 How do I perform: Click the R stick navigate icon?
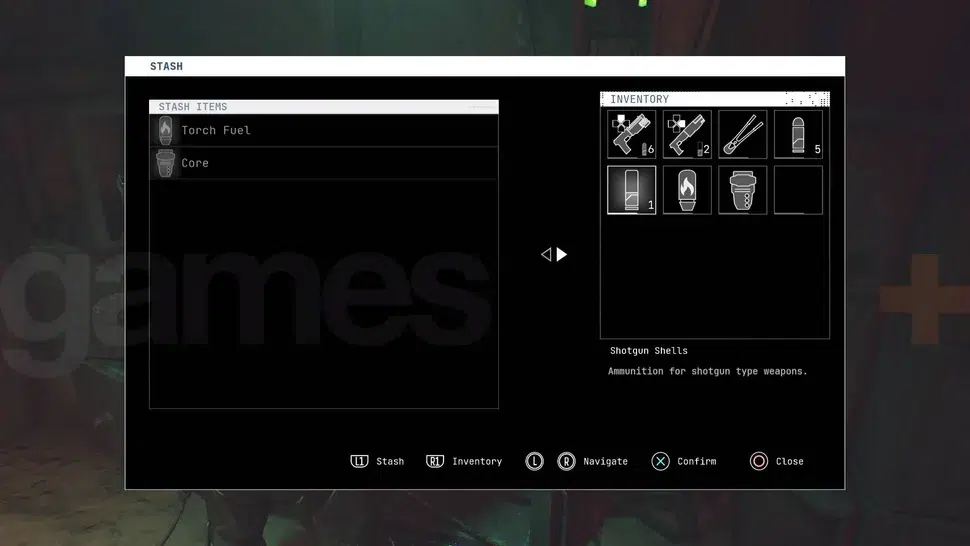click(566, 461)
